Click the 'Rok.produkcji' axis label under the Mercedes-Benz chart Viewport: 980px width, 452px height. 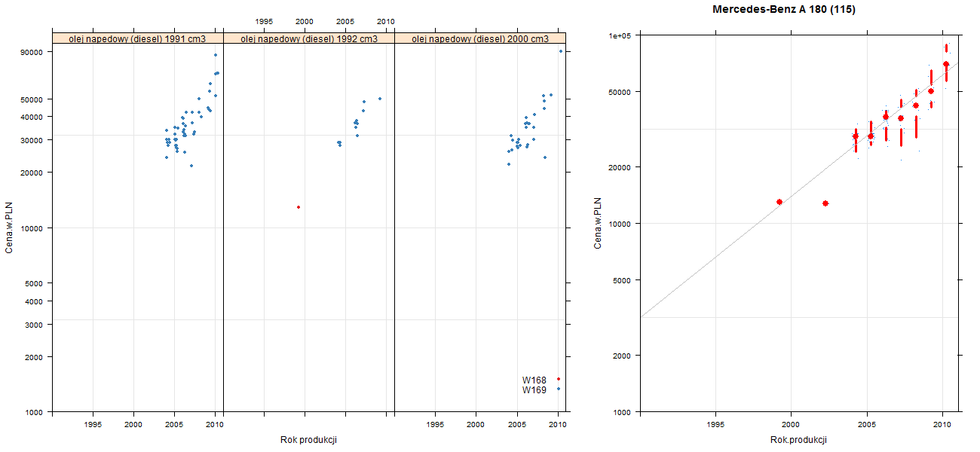point(799,440)
